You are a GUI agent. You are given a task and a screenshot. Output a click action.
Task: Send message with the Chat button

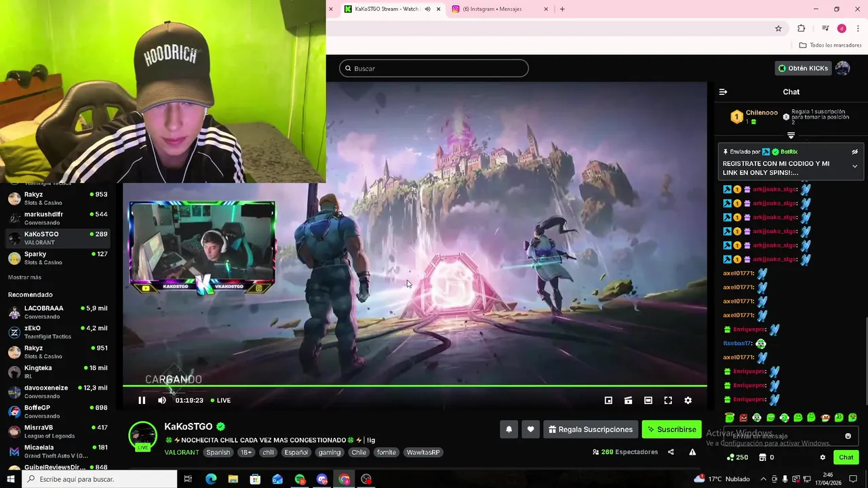pyautogui.click(x=846, y=457)
